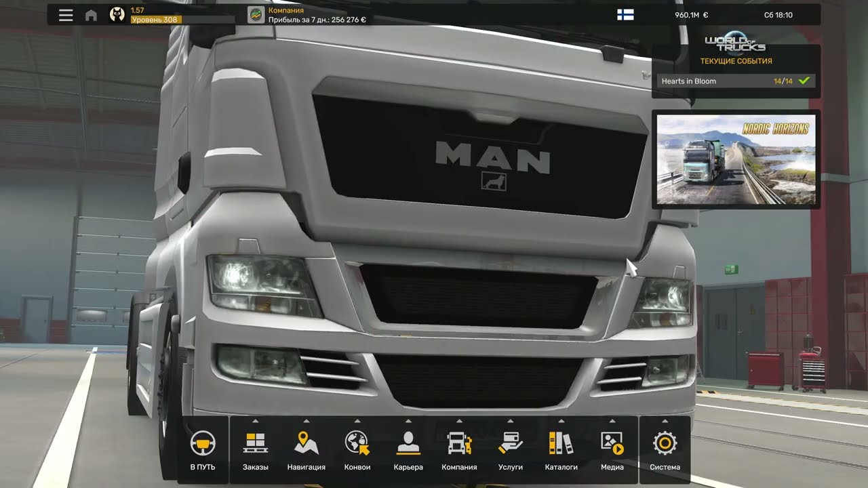Open the Компания company manager

pos(459,451)
